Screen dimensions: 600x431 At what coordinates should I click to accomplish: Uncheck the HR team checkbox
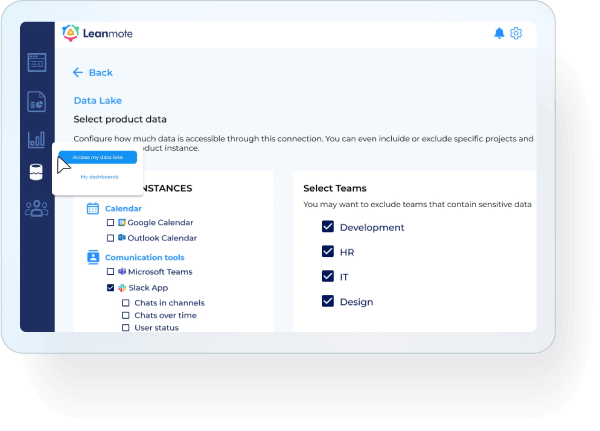tap(328, 251)
